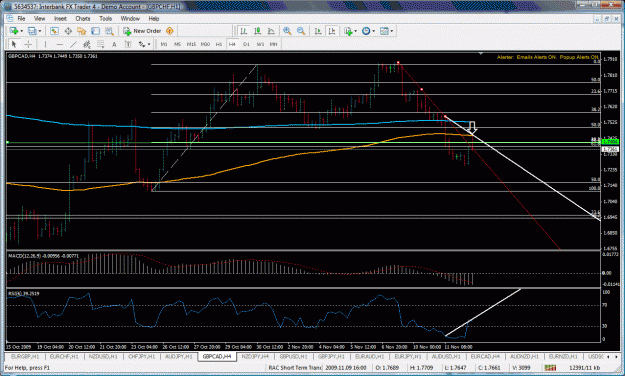Open the Charts menu

[83, 18]
